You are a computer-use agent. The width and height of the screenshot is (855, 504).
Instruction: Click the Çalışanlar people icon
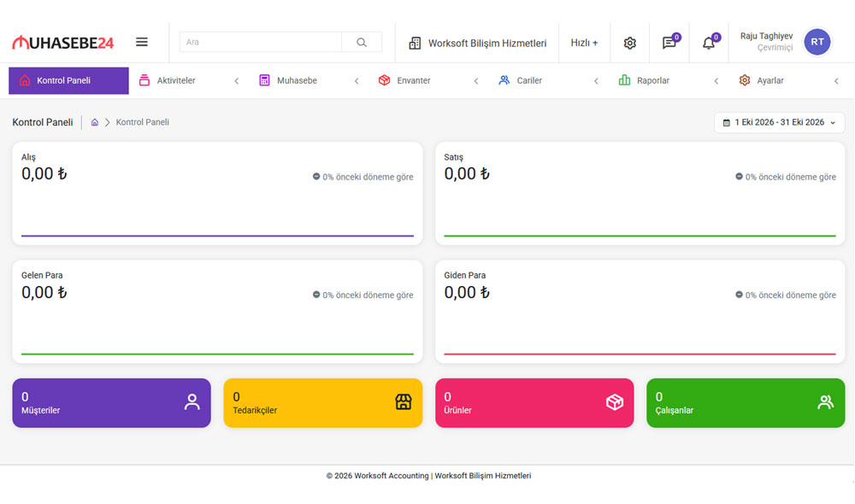pos(826,402)
